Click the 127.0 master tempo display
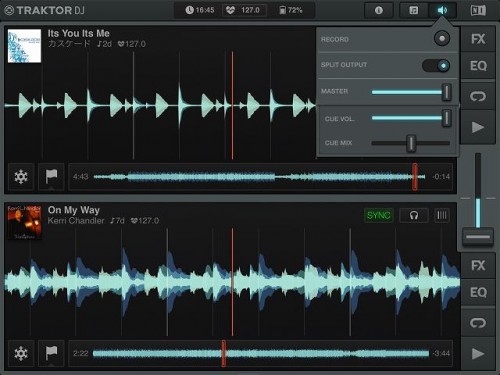 tap(243, 10)
